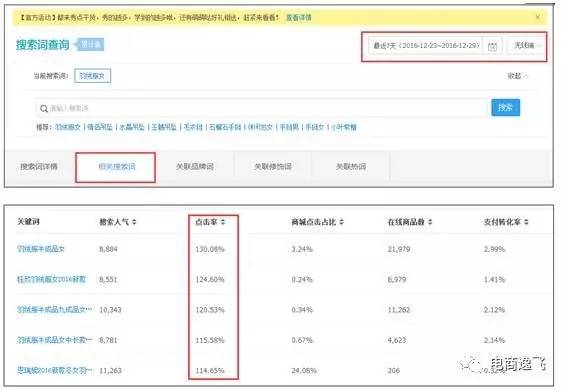Switch to the 关联热词 tab

(x=351, y=167)
